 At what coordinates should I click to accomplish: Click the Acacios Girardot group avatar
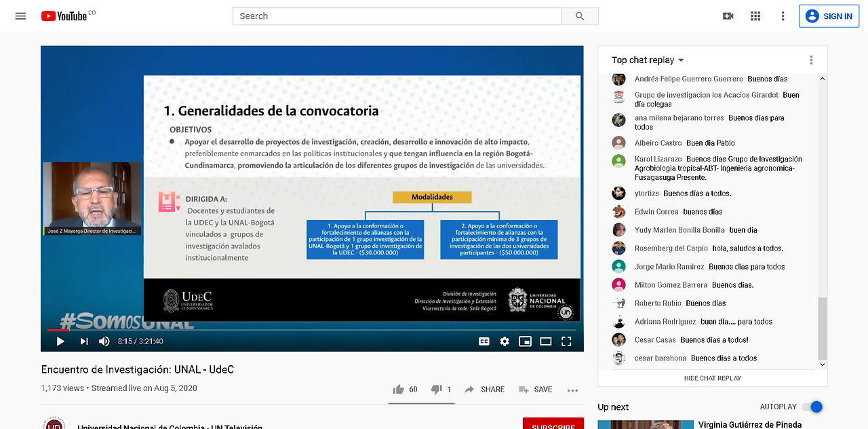[618, 97]
